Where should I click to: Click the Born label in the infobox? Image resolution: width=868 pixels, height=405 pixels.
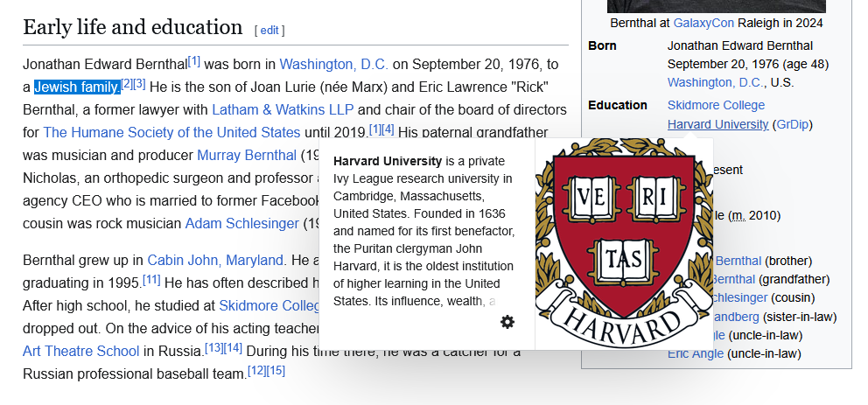tap(602, 45)
